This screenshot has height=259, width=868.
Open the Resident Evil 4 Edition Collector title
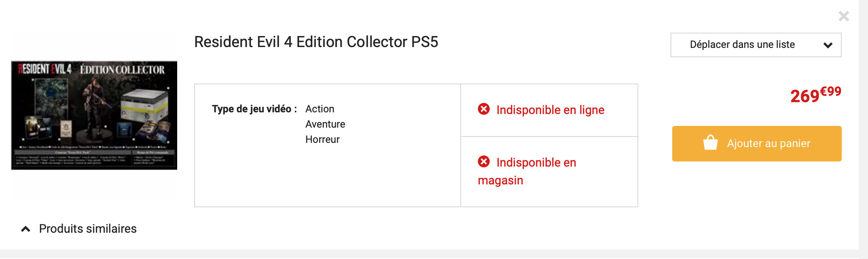point(316,42)
